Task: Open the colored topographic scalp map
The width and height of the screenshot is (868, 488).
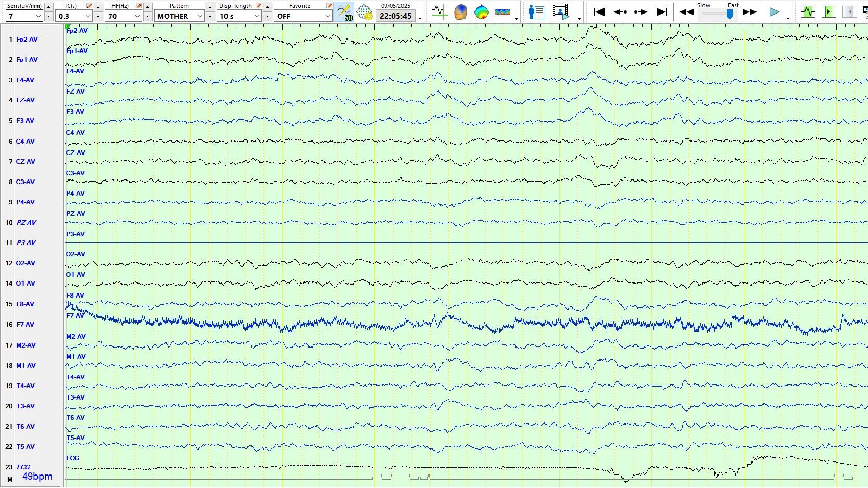Action: [481, 11]
